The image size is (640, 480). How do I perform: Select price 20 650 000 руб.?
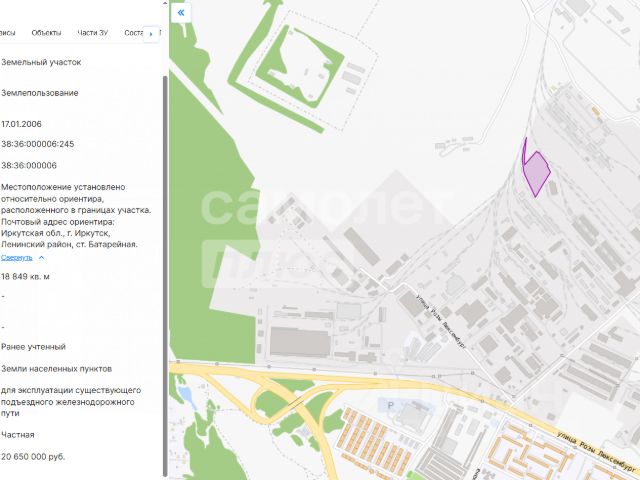point(33,457)
